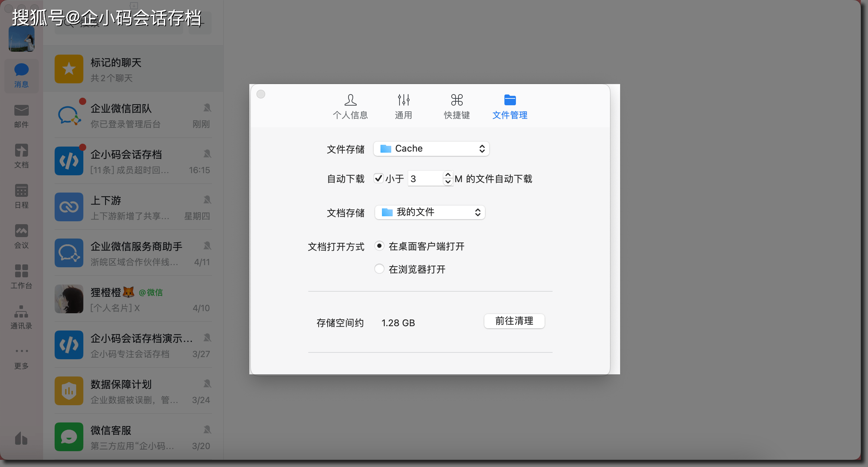Open the 日程 calendar sidebar icon
The height and width of the screenshot is (467, 868).
click(21, 196)
